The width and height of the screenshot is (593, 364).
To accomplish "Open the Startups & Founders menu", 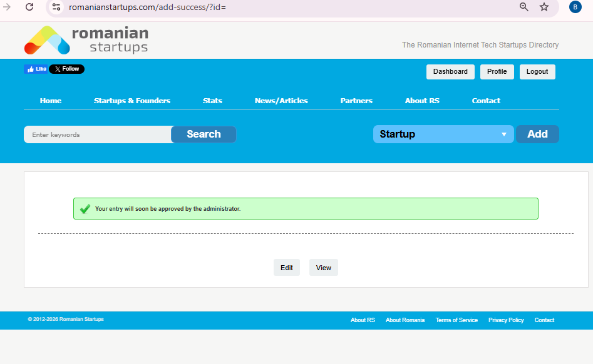I will [x=132, y=101].
